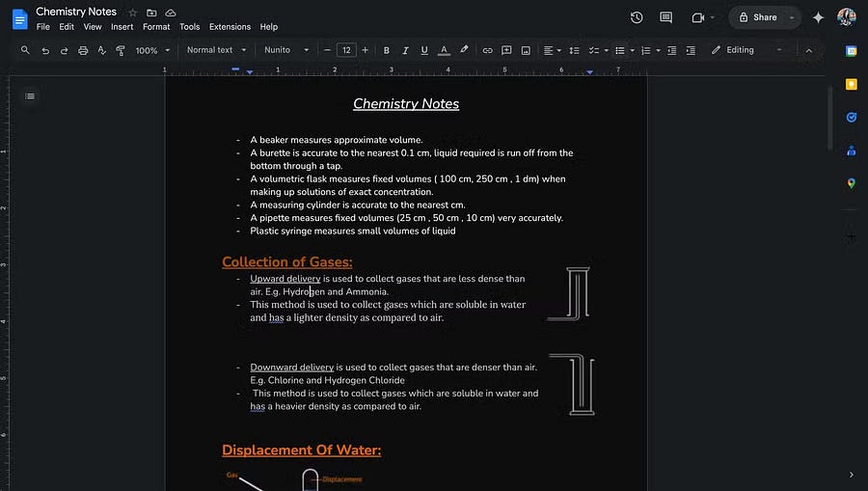Image resolution: width=868 pixels, height=491 pixels.
Task: Toggle underline formatting
Action: (424, 50)
